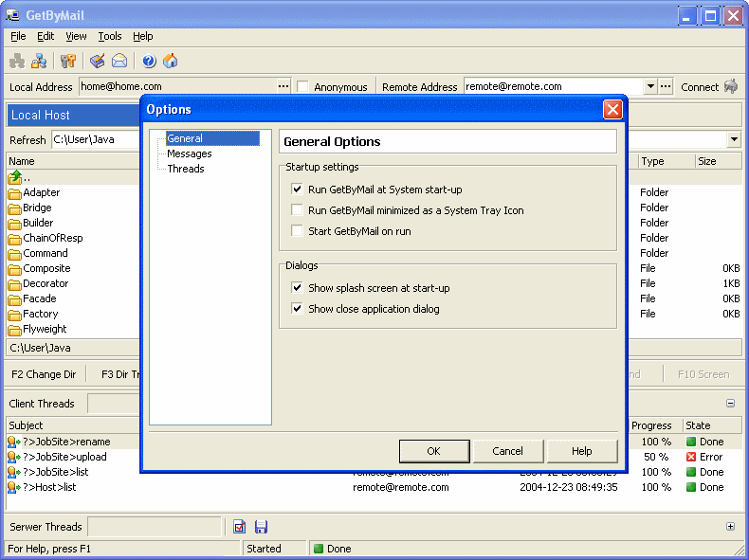Screen dimensions: 749x560
Task: Select the Bridge folder row
Action: (x=73, y=208)
